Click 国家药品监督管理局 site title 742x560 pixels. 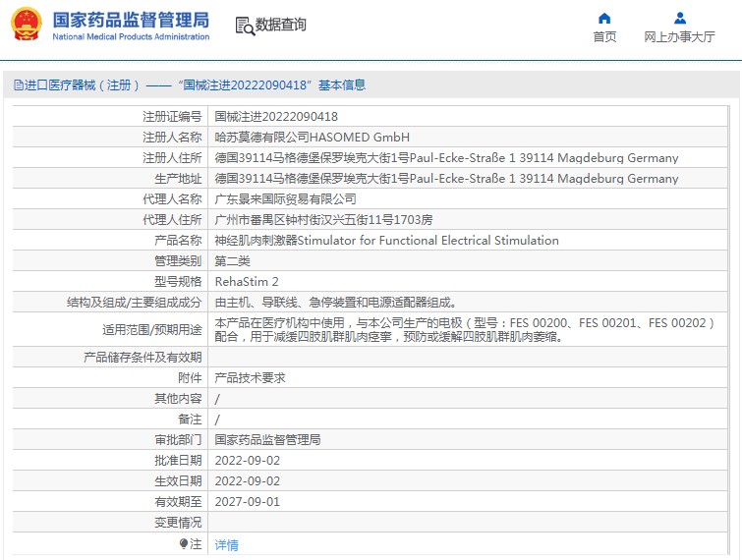131,20
